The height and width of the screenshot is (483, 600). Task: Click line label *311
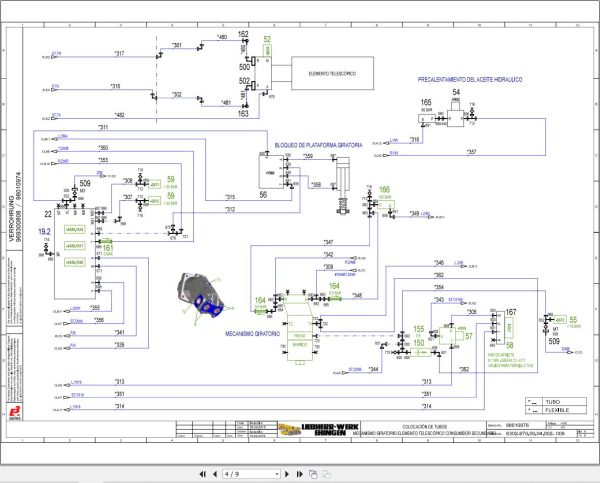[x=103, y=127]
